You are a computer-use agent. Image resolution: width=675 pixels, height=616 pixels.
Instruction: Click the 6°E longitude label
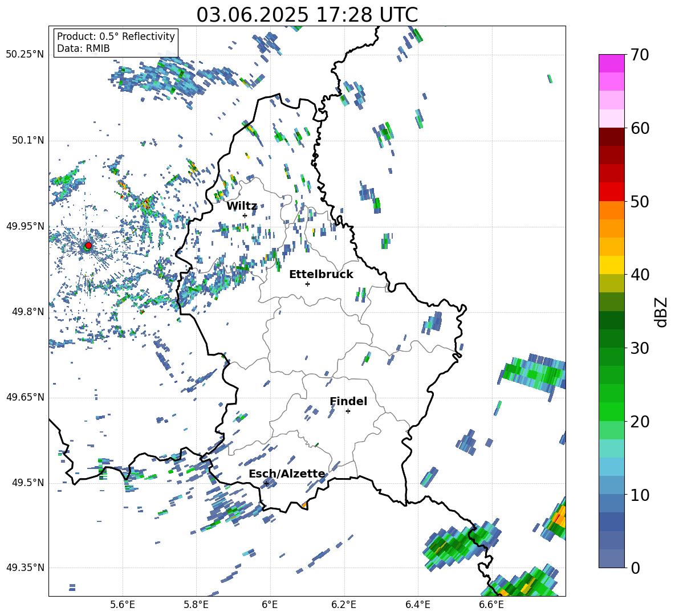point(270,605)
